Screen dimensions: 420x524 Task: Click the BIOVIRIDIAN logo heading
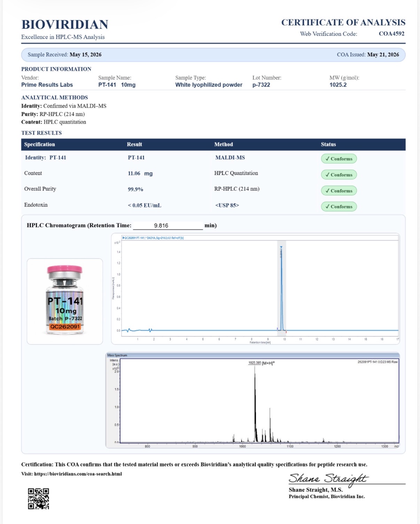tap(65, 24)
